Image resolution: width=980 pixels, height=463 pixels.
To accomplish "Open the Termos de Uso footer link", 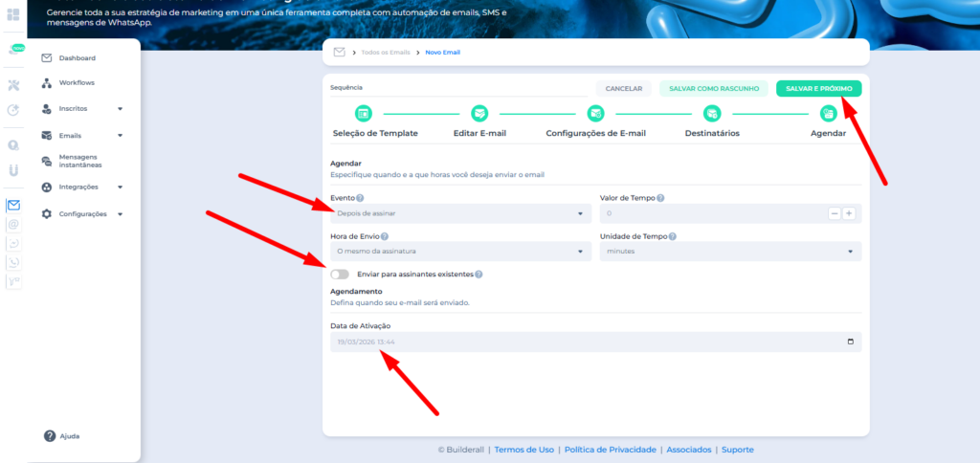I will coord(524,450).
